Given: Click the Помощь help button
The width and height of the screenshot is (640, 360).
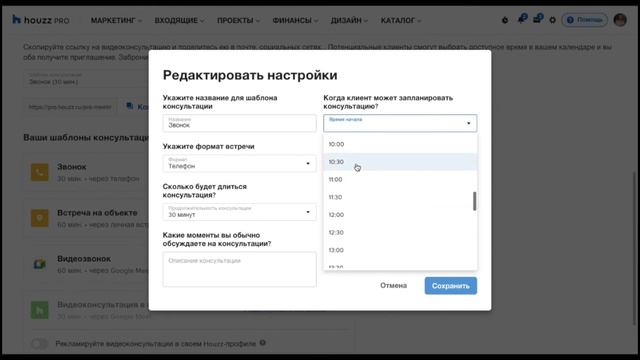Looking at the screenshot, I should [x=584, y=20].
